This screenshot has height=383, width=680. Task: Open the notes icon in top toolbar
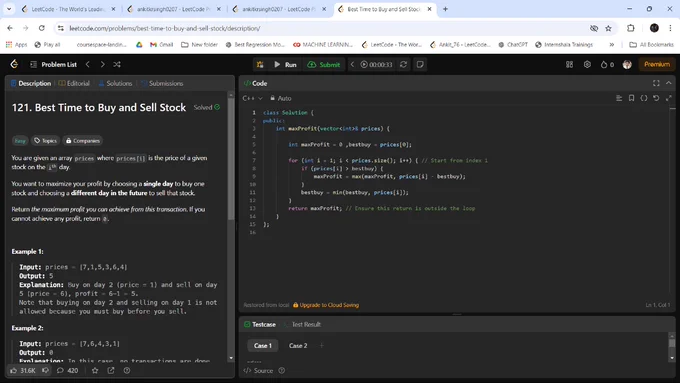420,65
